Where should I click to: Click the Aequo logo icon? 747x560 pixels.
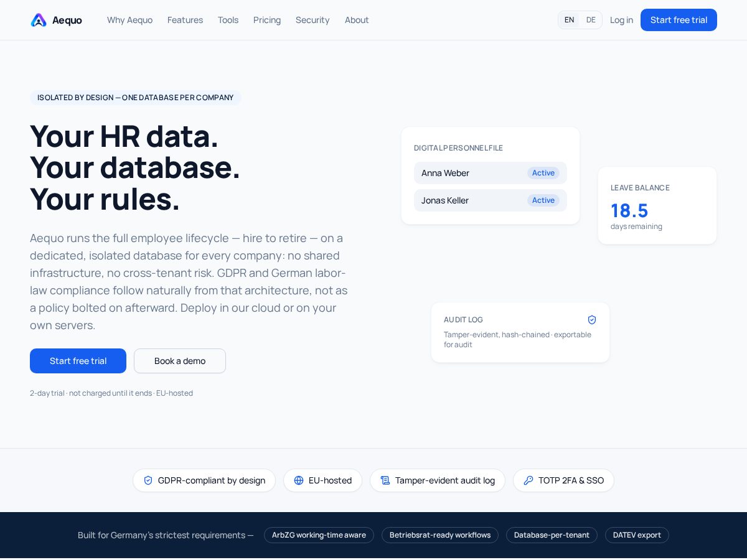pos(39,20)
